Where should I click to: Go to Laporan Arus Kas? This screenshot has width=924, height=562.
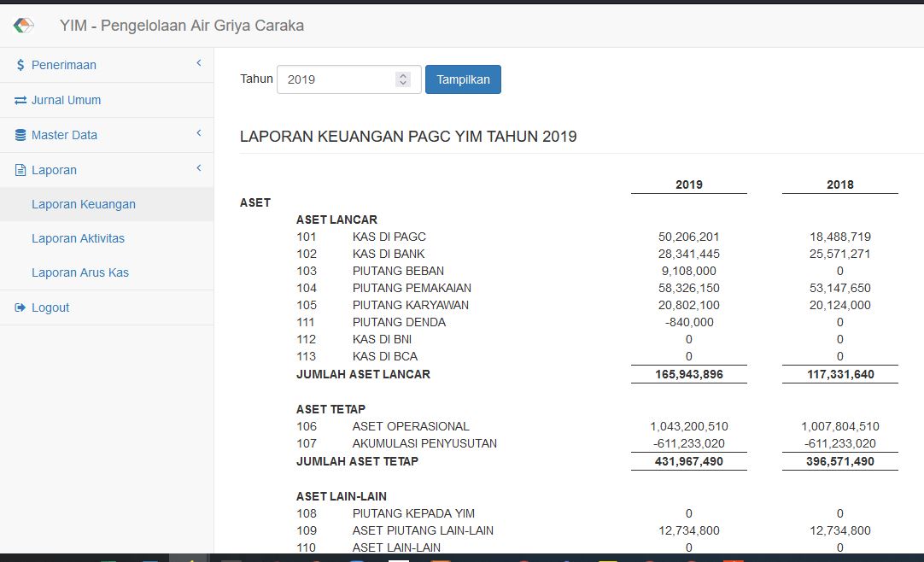[80, 272]
